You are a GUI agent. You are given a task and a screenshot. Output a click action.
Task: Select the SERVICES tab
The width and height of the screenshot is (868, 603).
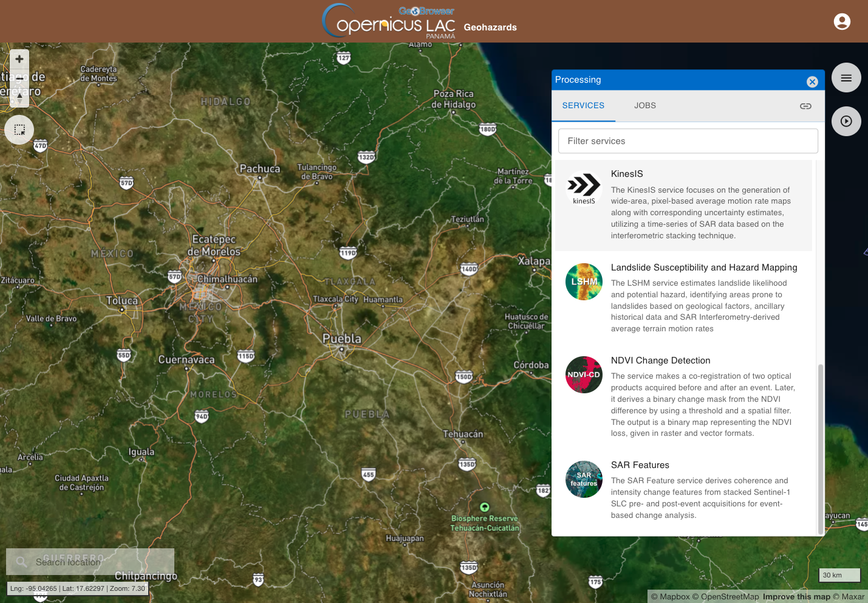(583, 106)
